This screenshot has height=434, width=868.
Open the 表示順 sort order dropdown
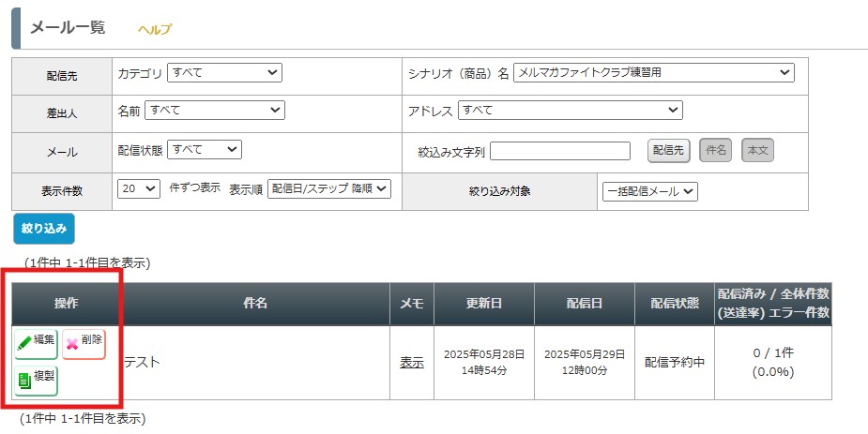tap(329, 188)
